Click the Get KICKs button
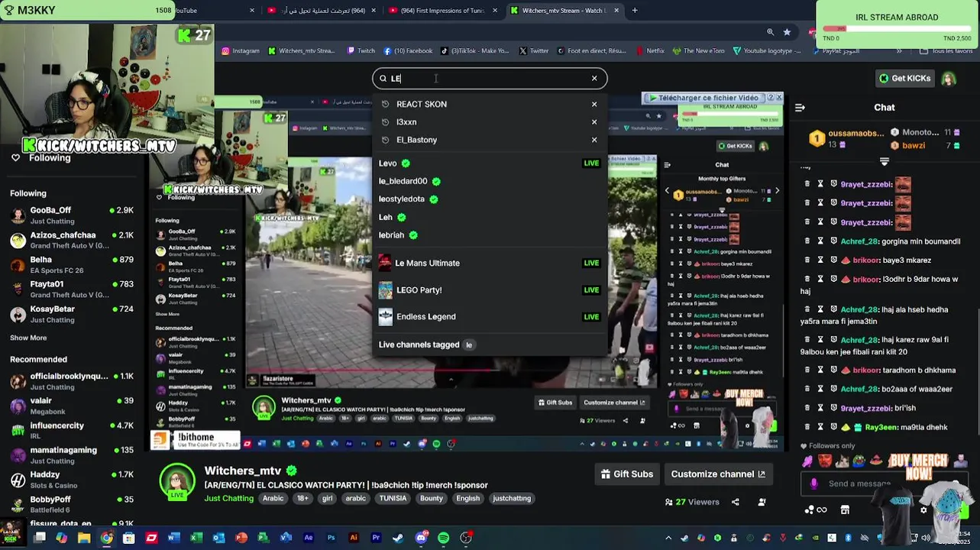 (904, 78)
